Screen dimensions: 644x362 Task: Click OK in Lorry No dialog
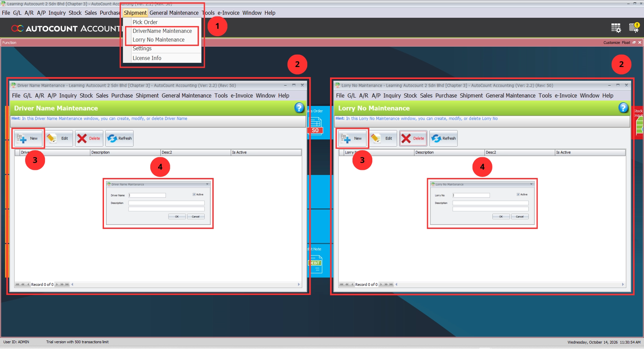pos(501,217)
